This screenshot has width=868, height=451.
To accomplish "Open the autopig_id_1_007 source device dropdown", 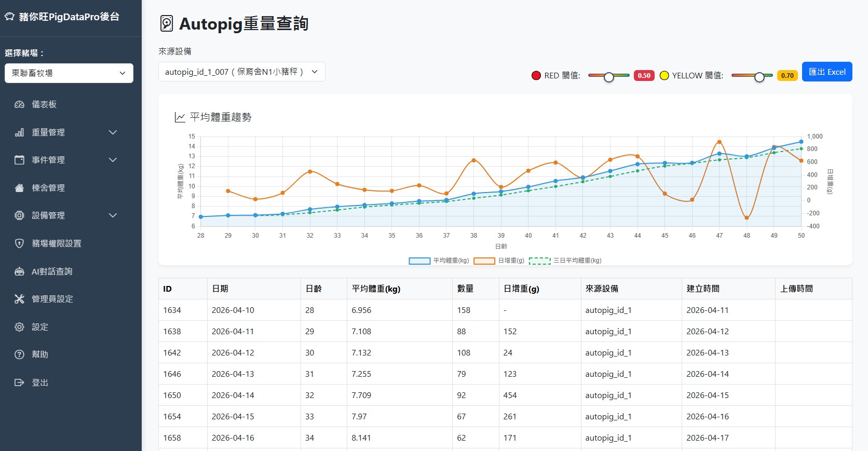I will pyautogui.click(x=241, y=72).
